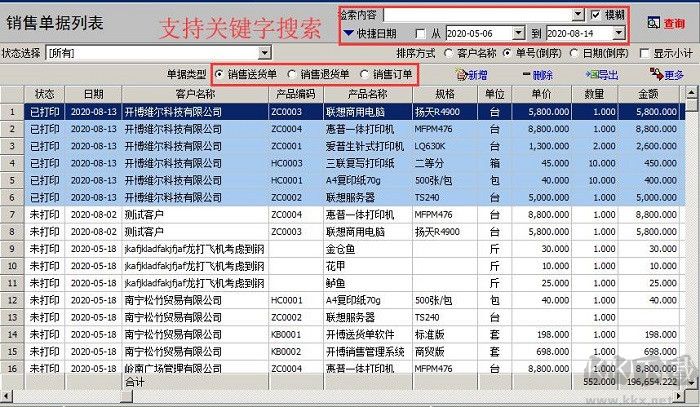Click the 客户名称 column header
This screenshot has width=700, height=407.
click(195, 94)
